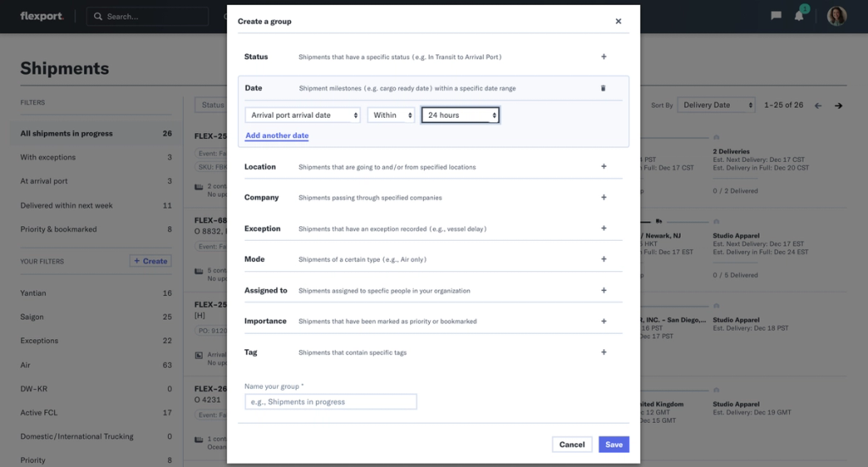Open the user profile avatar
The image size is (868, 467).
point(837,16)
